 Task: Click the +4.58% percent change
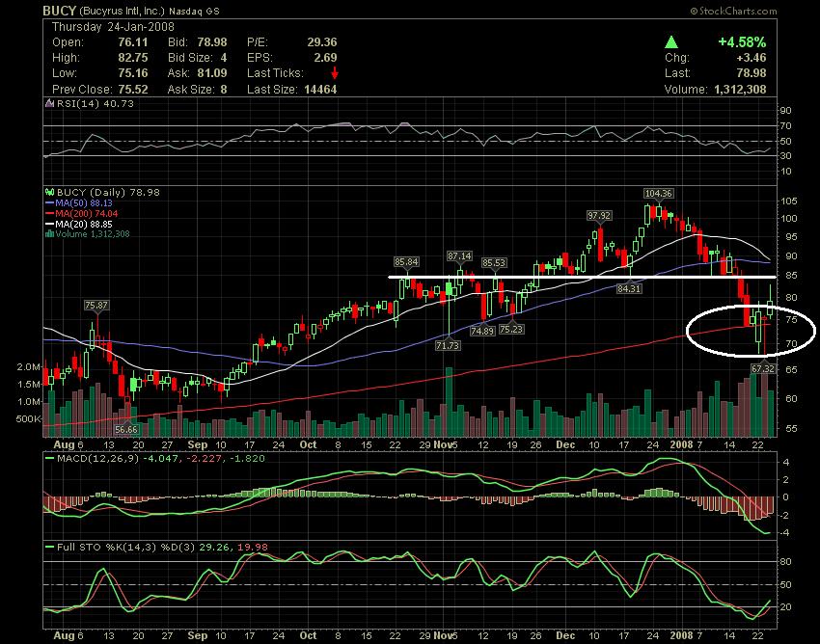pos(742,42)
